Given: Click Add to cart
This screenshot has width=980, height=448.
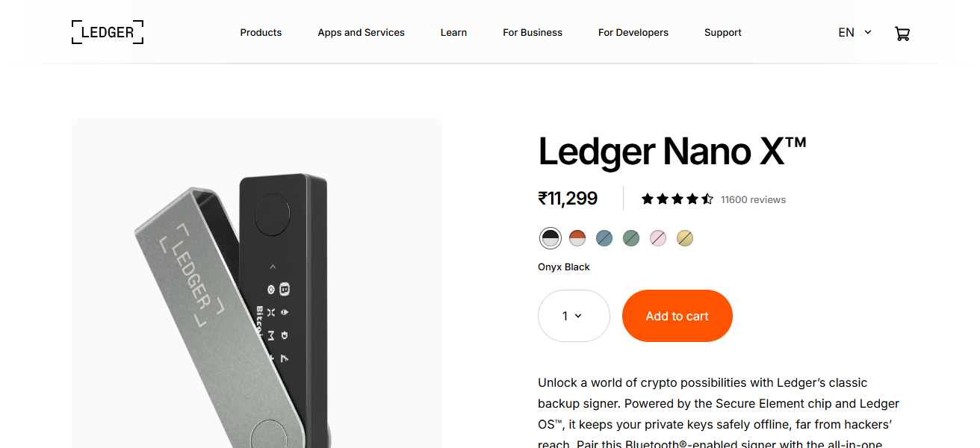Looking at the screenshot, I should tap(677, 315).
